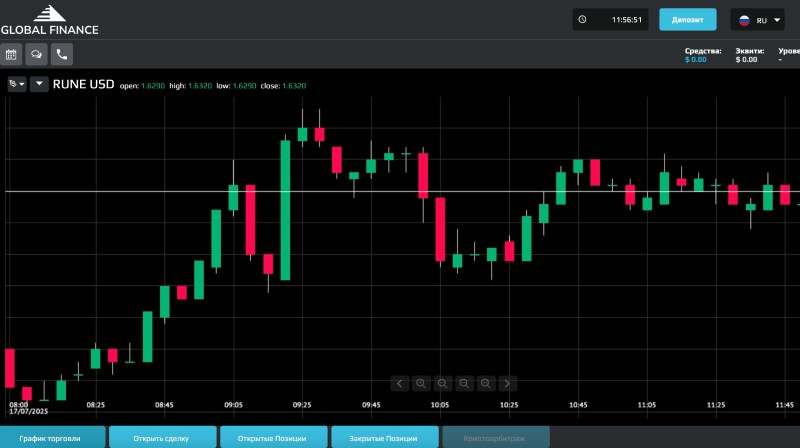Image resolution: width=800 pixels, height=448 pixels.
Task: Click the server time 11:56:51
Action: click(x=627, y=20)
